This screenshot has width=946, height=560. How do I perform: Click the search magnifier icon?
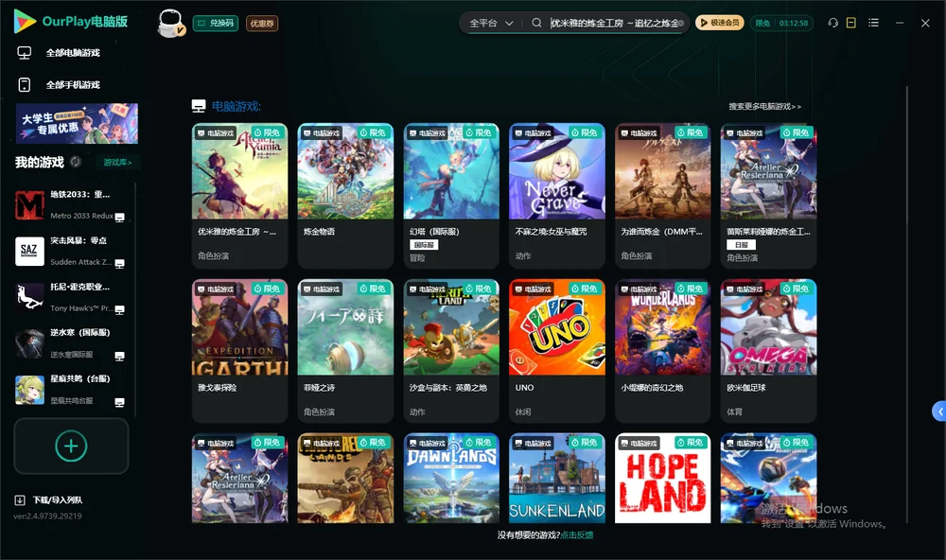(536, 23)
